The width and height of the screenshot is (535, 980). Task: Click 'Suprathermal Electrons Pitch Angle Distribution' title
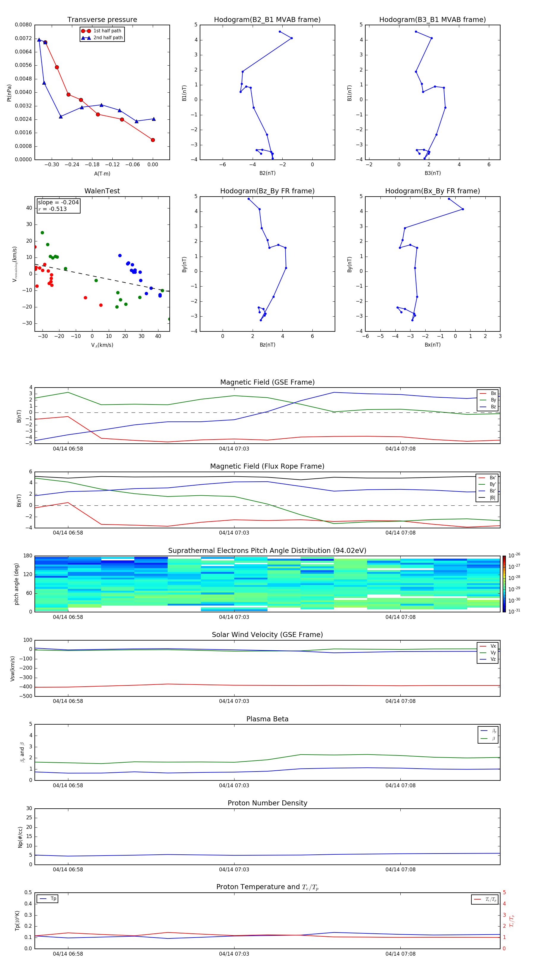[267, 551]
